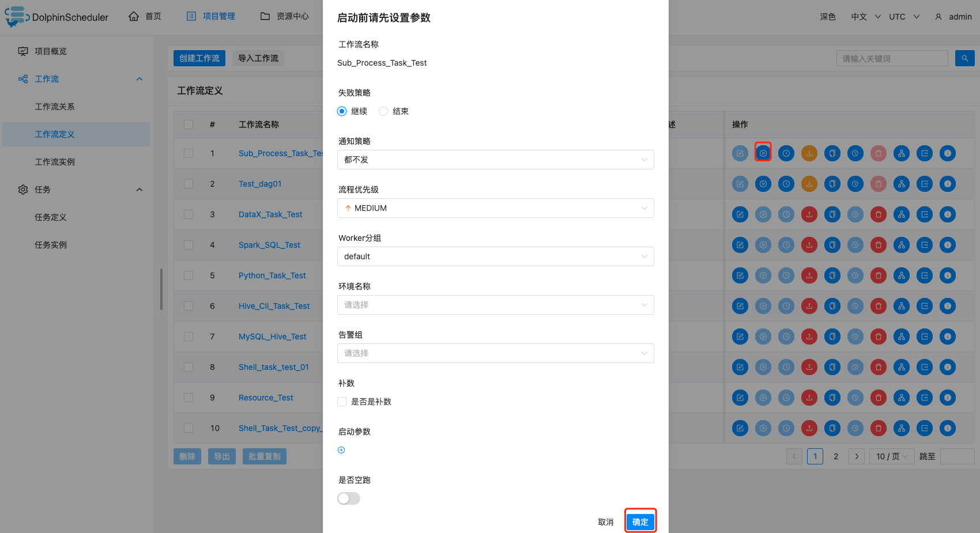Screen dimensions: 980x533
Task: Click the version info icon for Sub_Process_Task_Test
Action: 948,153
